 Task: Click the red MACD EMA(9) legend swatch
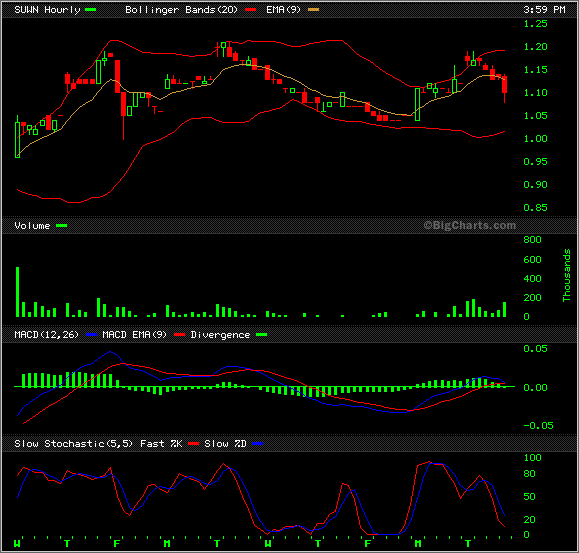[x=179, y=334]
